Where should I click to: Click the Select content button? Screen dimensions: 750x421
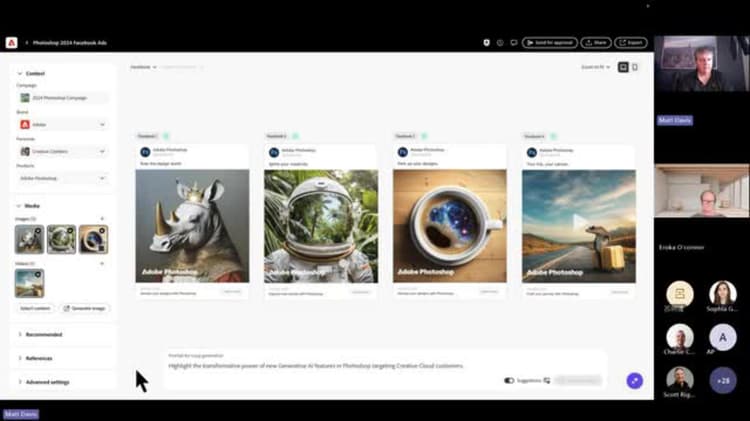(35, 309)
